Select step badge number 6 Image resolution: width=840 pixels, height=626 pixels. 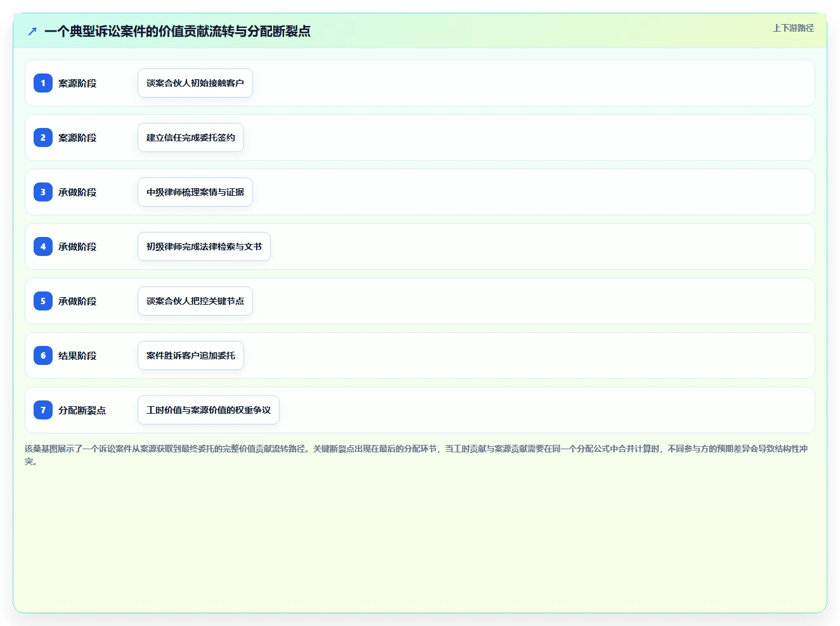click(43, 355)
